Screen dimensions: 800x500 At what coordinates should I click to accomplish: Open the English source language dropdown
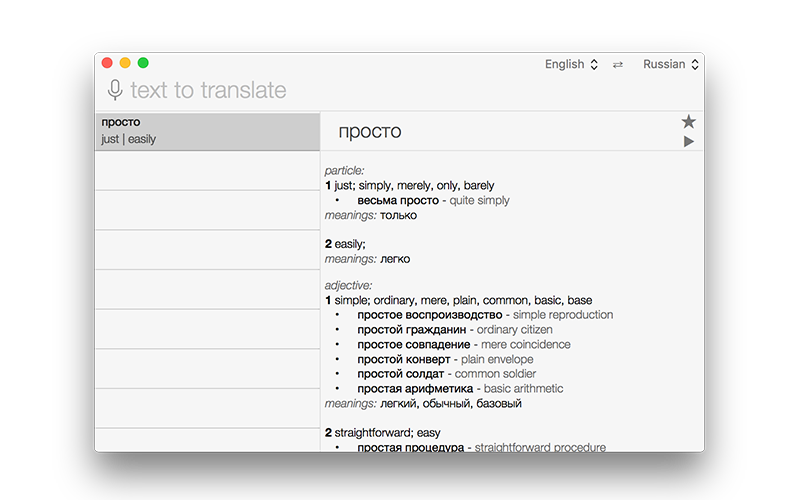[571, 64]
